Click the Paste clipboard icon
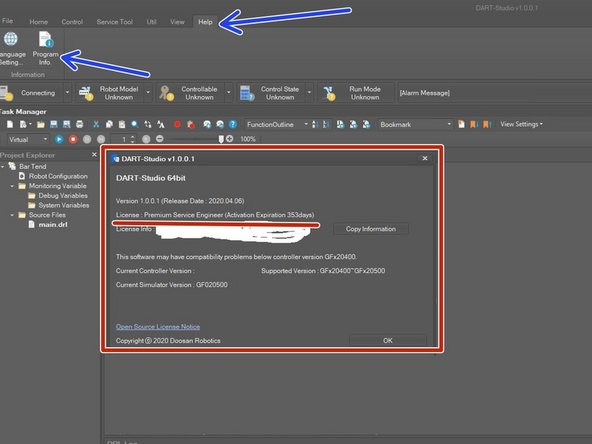This screenshot has height=444, width=592. (122, 124)
